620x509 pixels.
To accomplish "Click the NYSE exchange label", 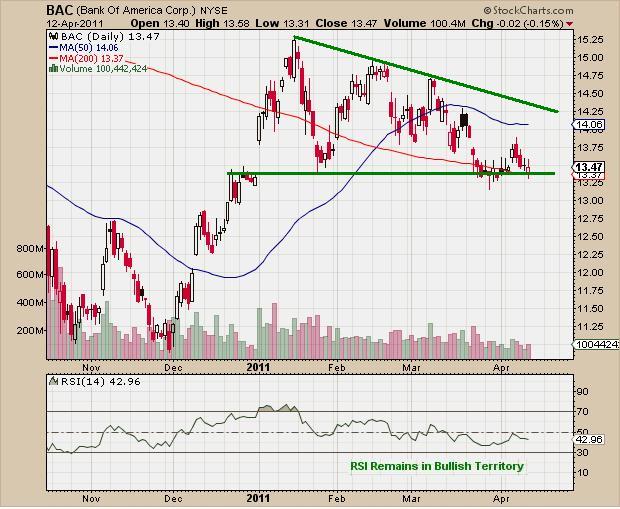I will click(214, 11).
